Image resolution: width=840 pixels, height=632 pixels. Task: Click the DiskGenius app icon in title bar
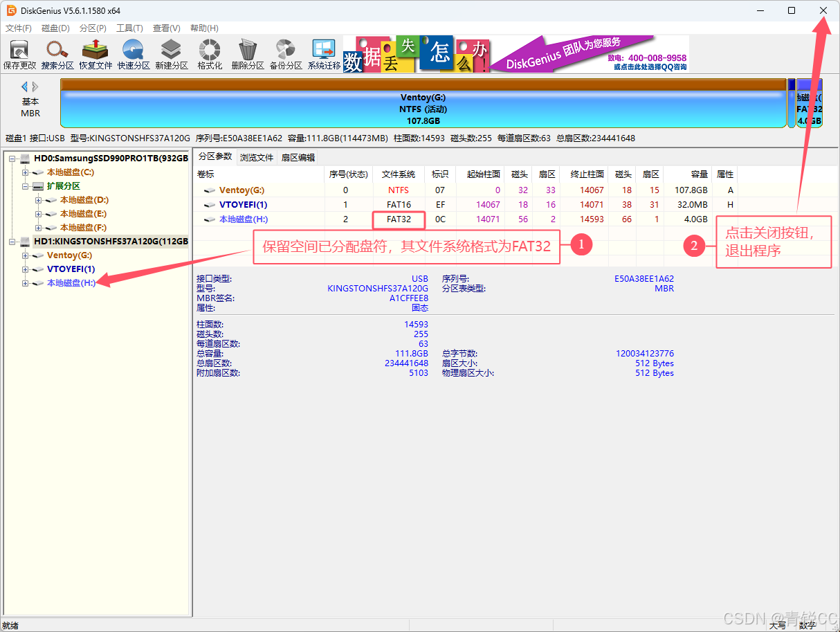[x=11, y=10]
